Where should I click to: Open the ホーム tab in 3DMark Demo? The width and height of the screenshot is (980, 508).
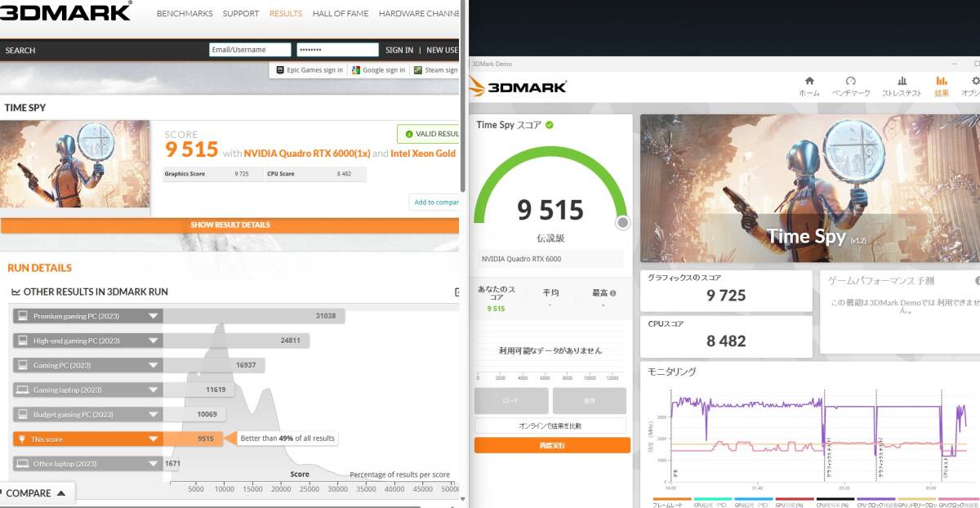pyautogui.click(x=809, y=86)
